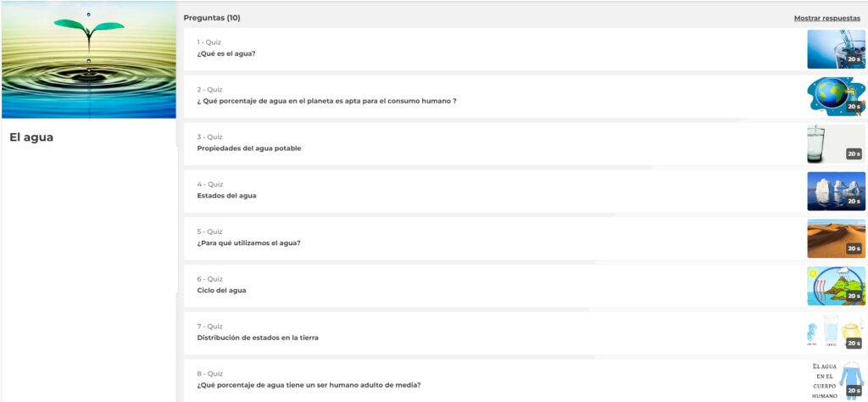Click the water drop cover image

88,59
